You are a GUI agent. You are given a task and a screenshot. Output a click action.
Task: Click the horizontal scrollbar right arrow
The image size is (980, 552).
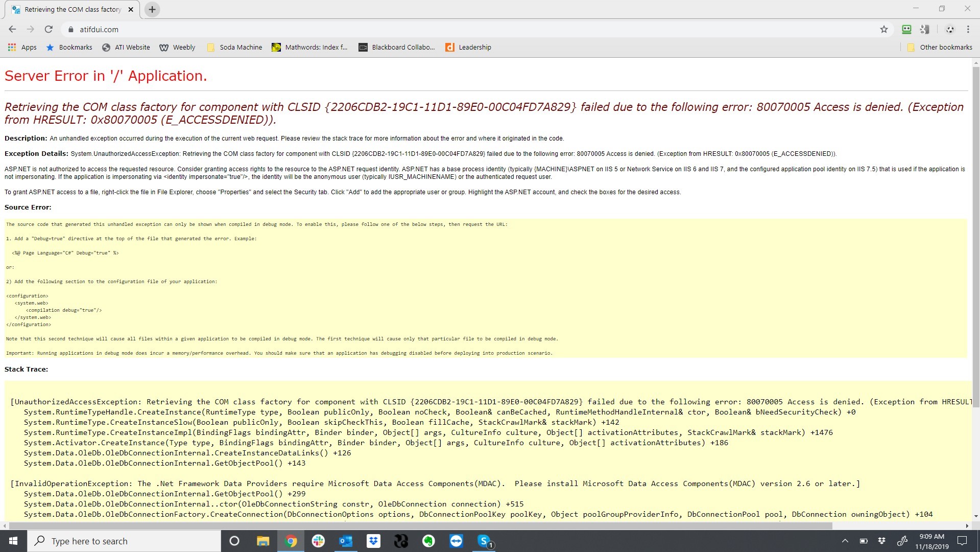click(967, 525)
